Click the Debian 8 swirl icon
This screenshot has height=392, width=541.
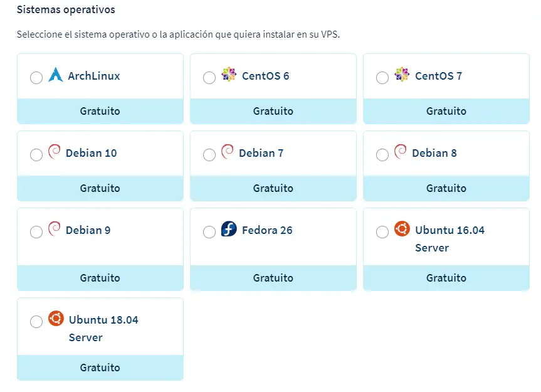(x=401, y=152)
